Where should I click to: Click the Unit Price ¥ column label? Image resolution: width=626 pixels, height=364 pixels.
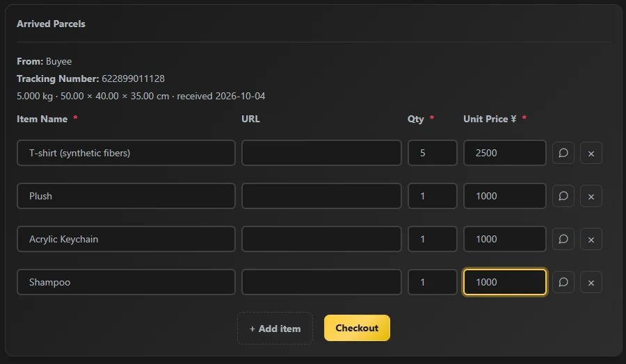pos(490,119)
